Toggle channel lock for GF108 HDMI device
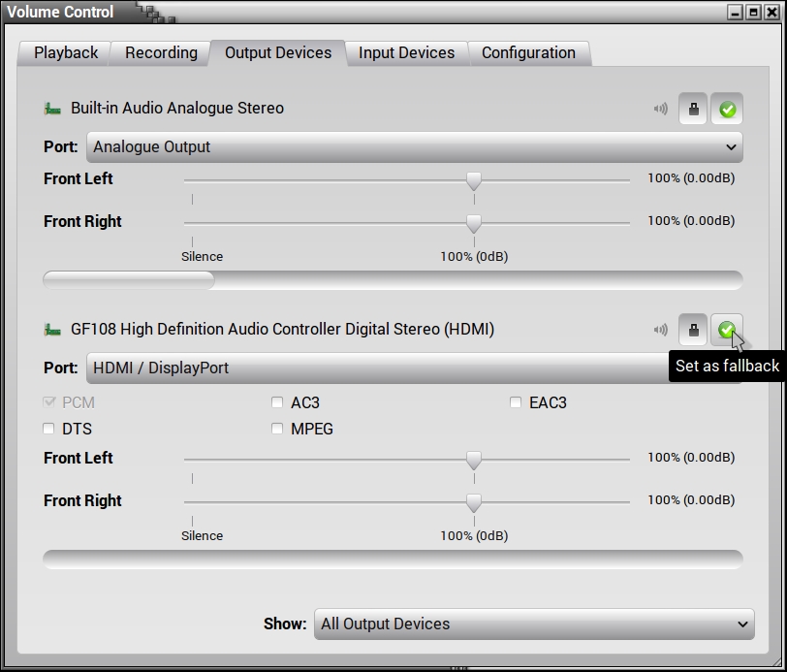Image resolution: width=787 pixels, height=672 pixels. click(692, 330)
